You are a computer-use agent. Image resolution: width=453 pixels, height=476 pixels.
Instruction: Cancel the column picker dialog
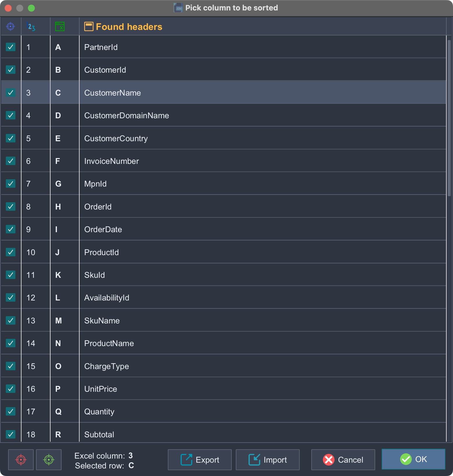343,460
